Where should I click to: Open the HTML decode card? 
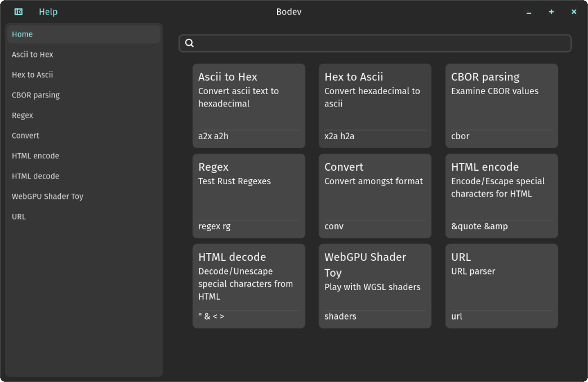249,286
